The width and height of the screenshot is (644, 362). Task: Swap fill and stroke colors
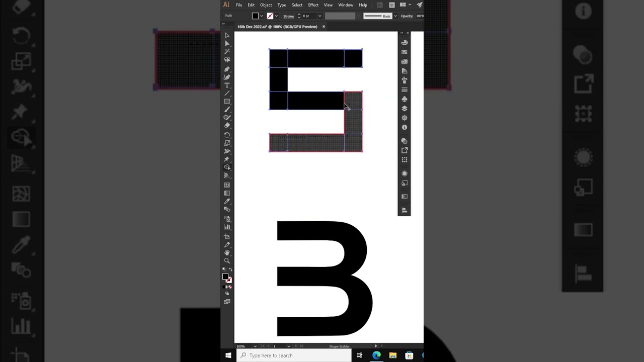pyautogui.click(x=231, y=270)
